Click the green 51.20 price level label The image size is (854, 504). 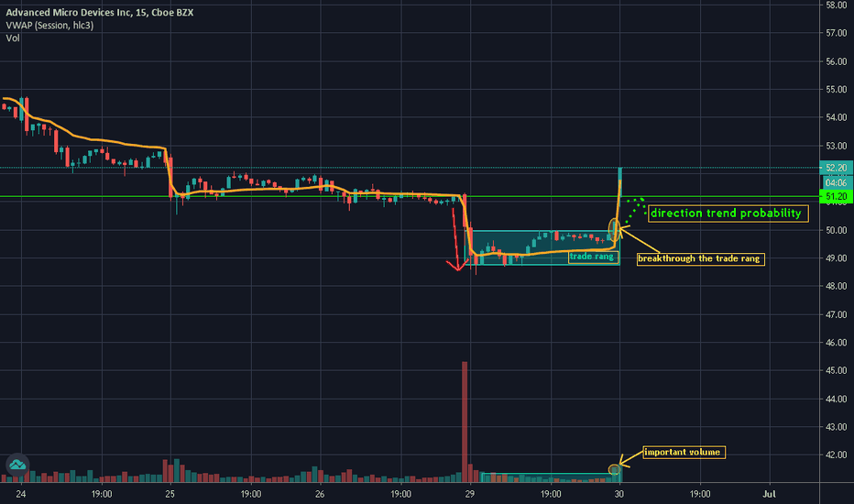click(x=836, y=196)
